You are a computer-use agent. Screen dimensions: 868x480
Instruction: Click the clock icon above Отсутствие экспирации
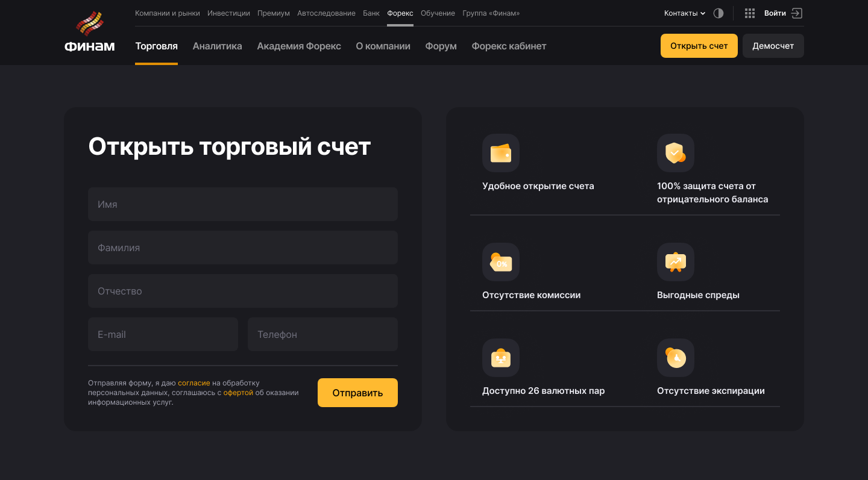676,358
